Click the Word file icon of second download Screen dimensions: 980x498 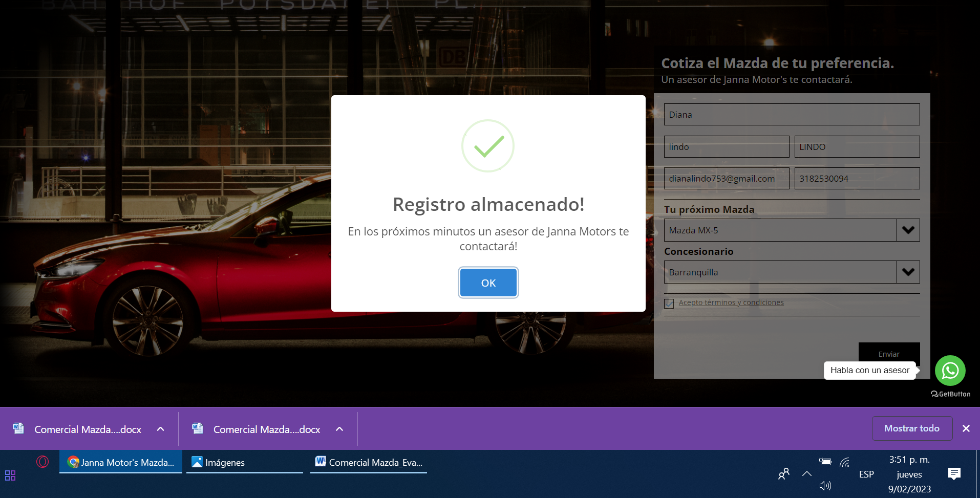click(x=198, y=428)
